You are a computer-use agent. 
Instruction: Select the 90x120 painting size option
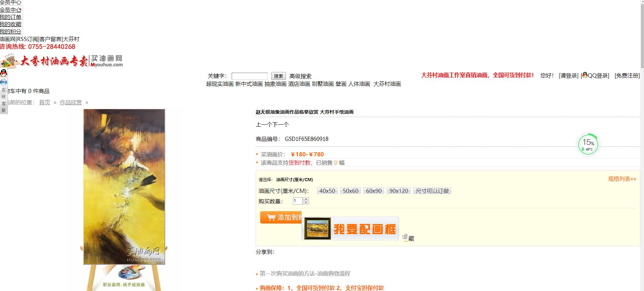point(399,191)
